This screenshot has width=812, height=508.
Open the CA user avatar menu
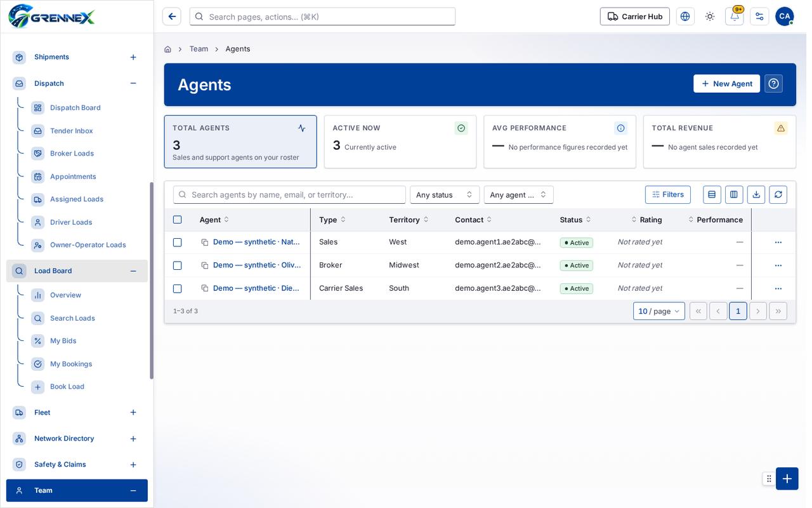(785, 17)
